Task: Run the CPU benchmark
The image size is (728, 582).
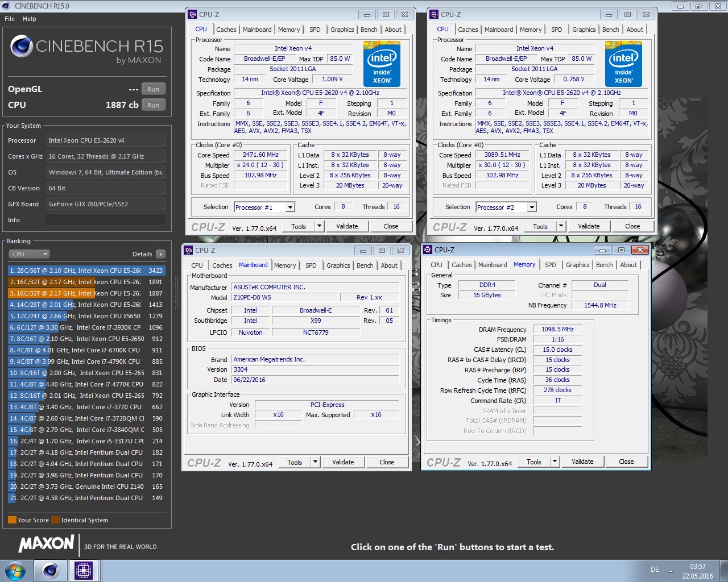Action: point(154,105)
